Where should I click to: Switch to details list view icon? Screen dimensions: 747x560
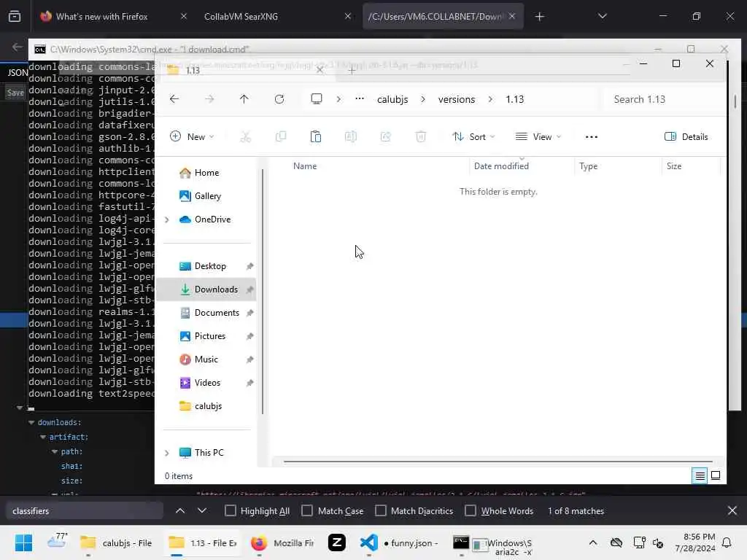pyautogui.click(x=700, y=475)
